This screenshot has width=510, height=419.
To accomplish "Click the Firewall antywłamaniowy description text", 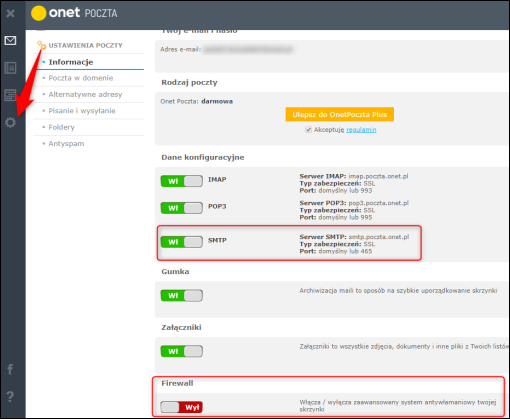I will click(398, 406).
